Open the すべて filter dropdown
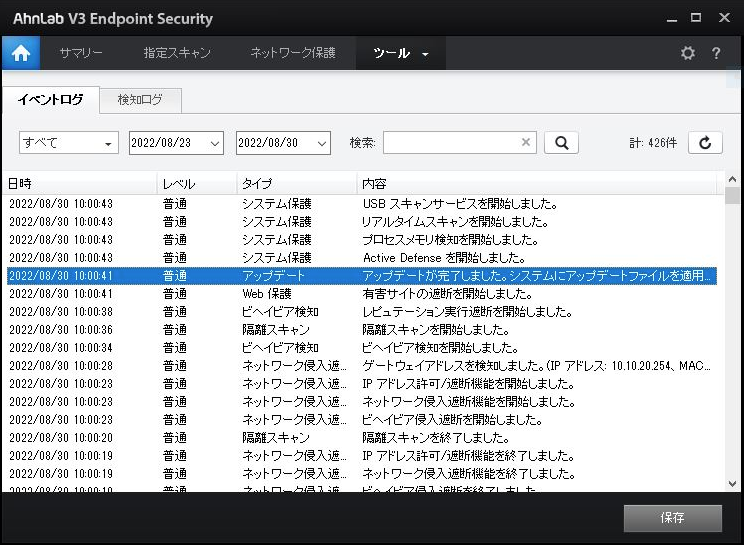Image resolution: width=744 pixels, height=545 pixels. point(69,143)
